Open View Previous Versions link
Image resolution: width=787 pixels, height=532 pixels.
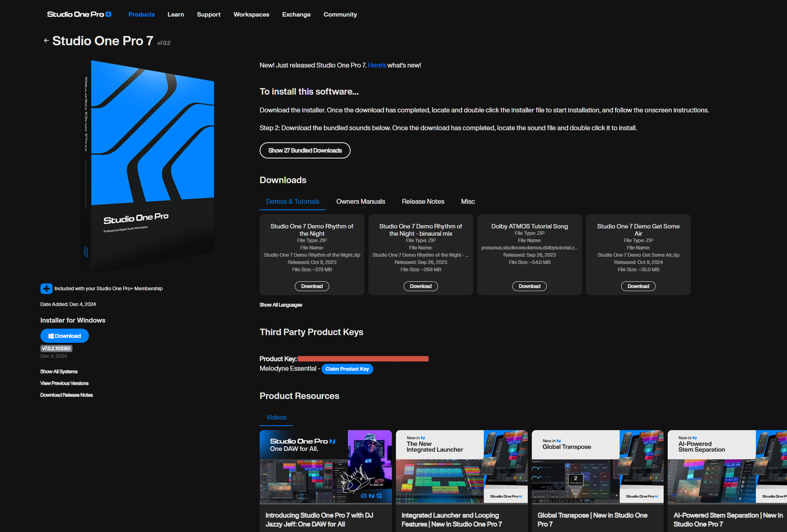point(64,383)
